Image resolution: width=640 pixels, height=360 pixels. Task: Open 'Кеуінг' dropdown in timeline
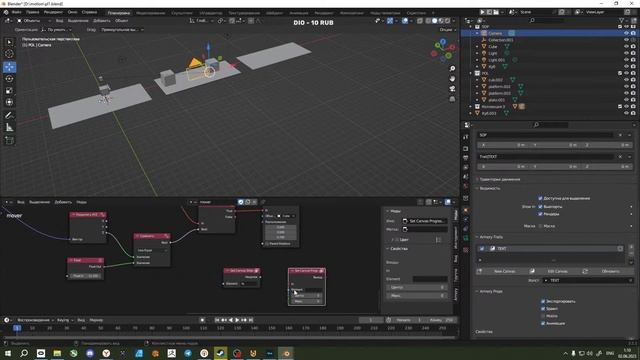click(64, 320)
